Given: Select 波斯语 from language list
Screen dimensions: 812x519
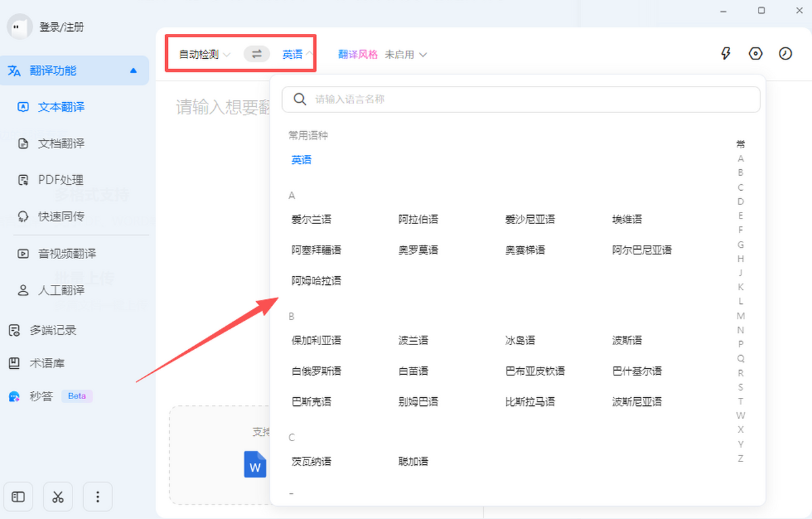Looking at the screenshot, I should [x=627, y=341].
